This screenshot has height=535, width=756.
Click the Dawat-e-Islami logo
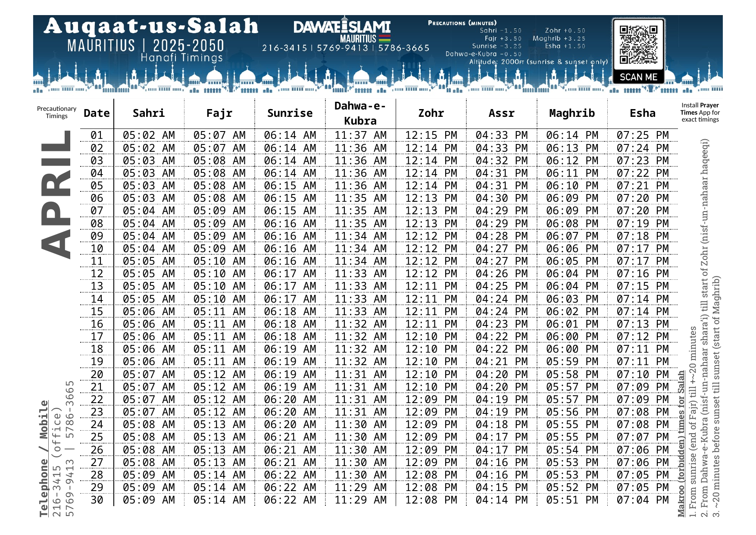341,27
